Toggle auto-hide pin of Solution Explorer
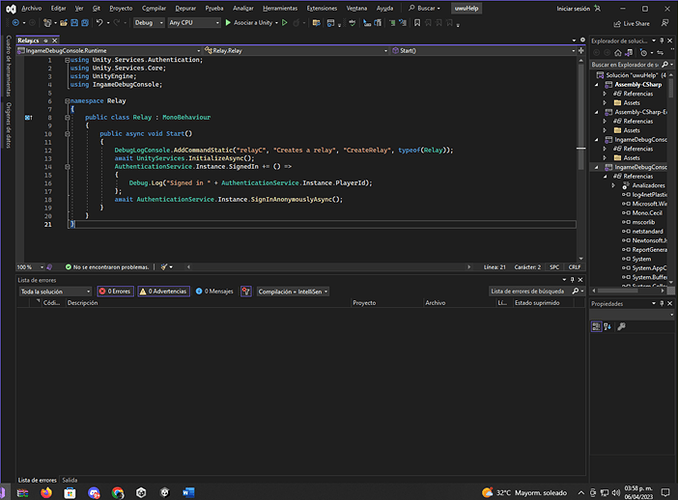This screenshot has height=500, width=678. coord(662,41)
